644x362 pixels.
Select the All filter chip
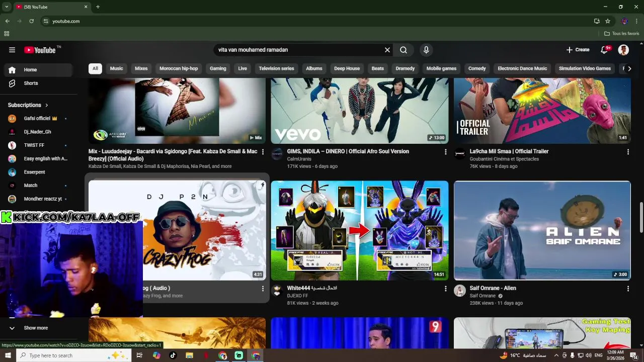95,68
